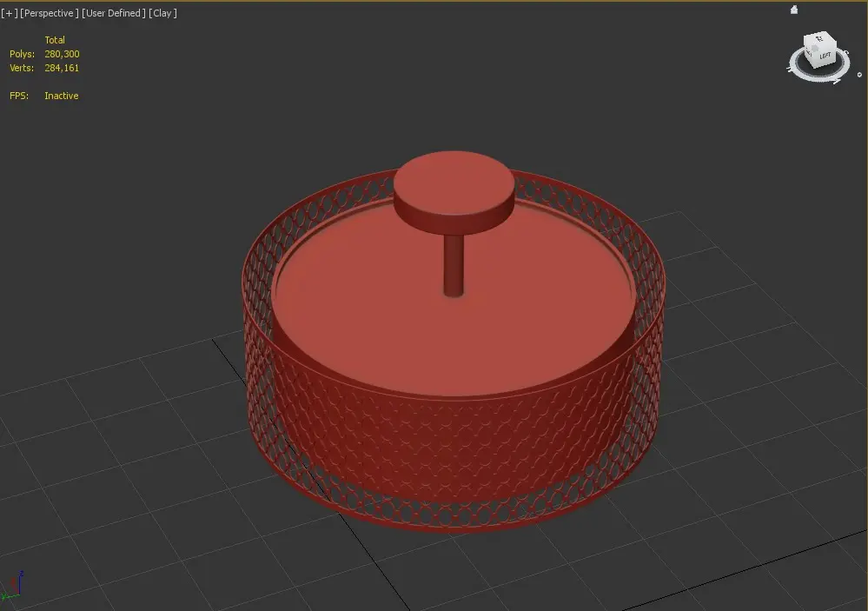
Task: Open the [Perspective] viewport view menu
Action: tap(50, 13)
